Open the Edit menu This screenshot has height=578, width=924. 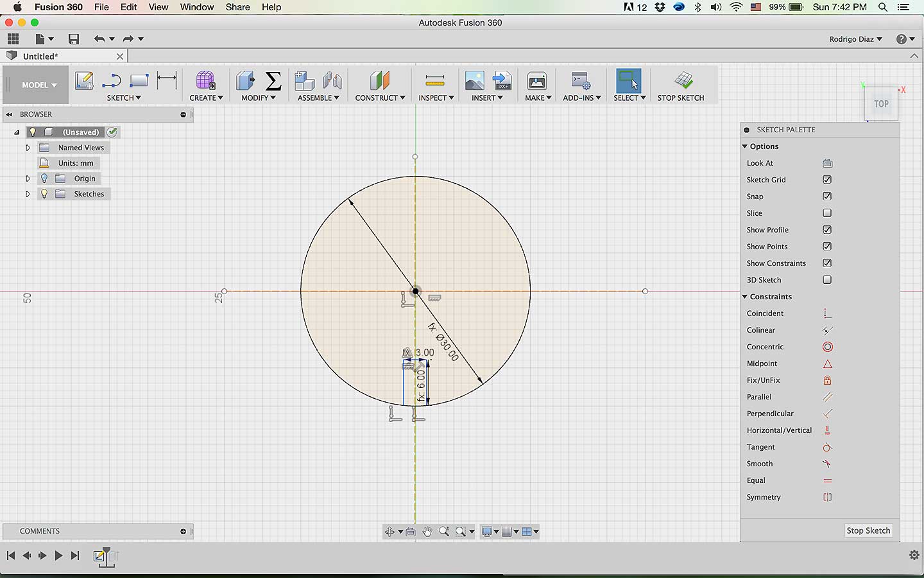click(x=129, y=7)
